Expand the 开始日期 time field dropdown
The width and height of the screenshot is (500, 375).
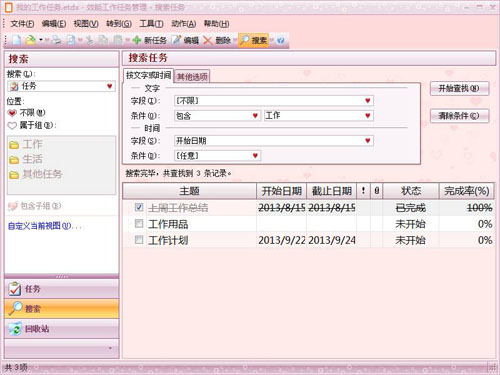pos(368,141)
